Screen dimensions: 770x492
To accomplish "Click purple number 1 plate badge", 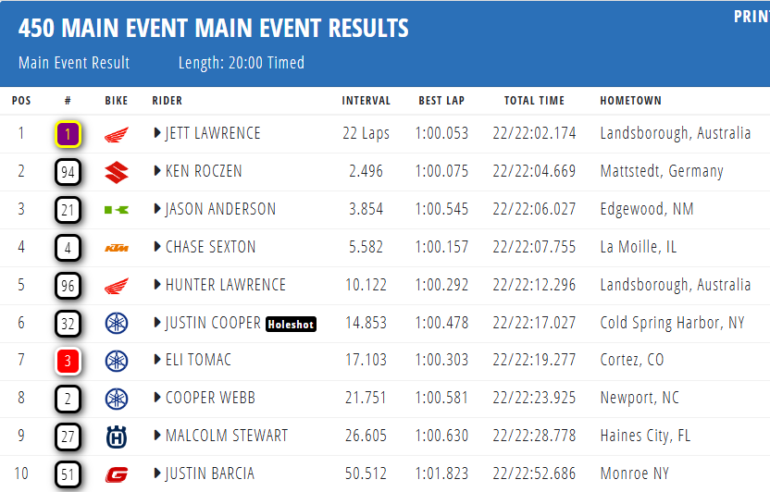I will pyautogui.click(x=68, y=134).
